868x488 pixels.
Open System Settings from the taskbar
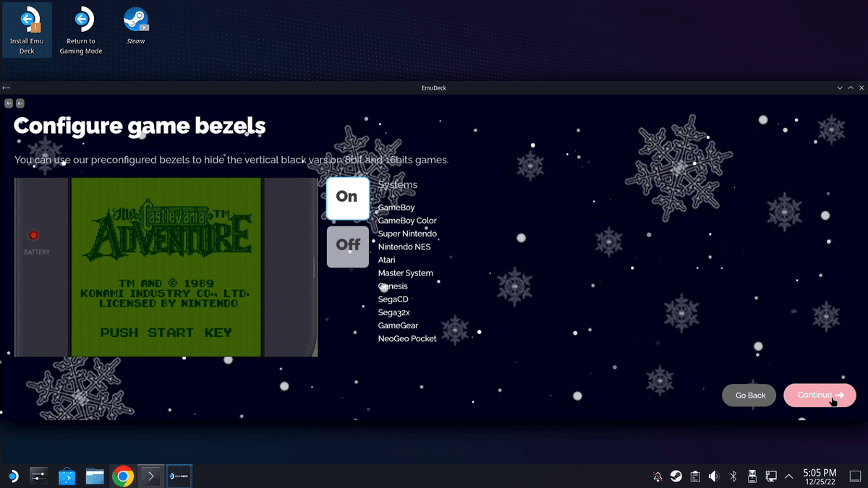coord(39,476)
